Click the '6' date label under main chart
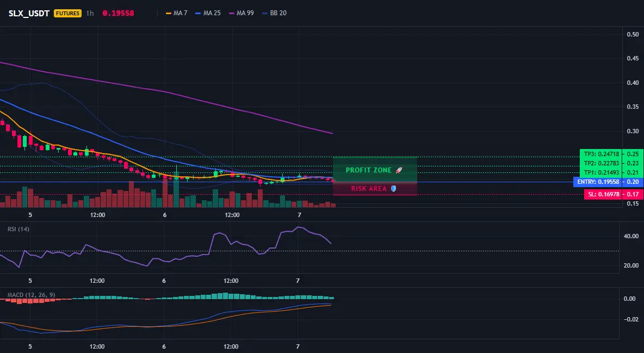644x353 pixels. 165,215
